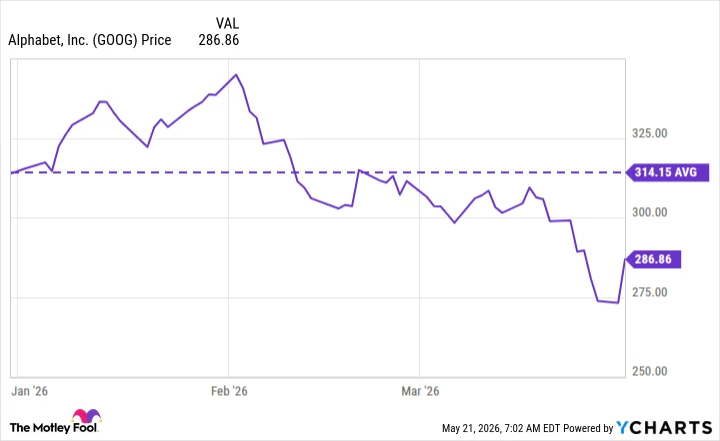
Task: Click the 286.86 legend value
Action: click(x=219, y=40)
